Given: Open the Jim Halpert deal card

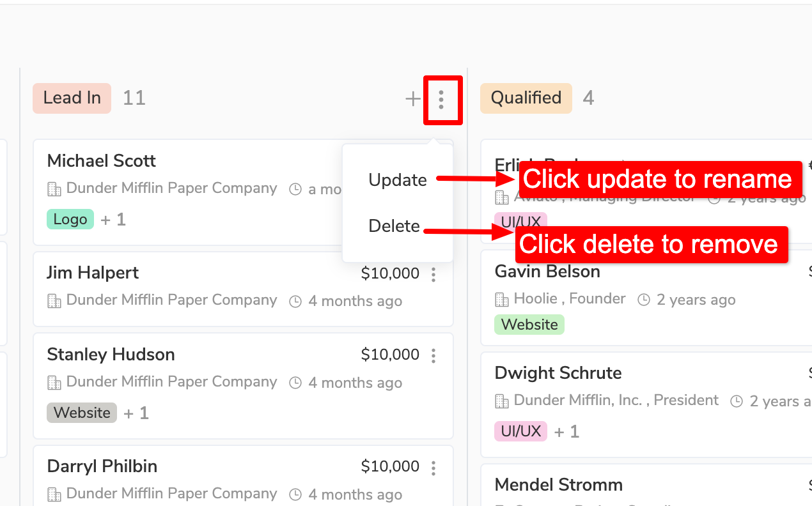Looking at the screenshot, I should (x=192, y=273).
